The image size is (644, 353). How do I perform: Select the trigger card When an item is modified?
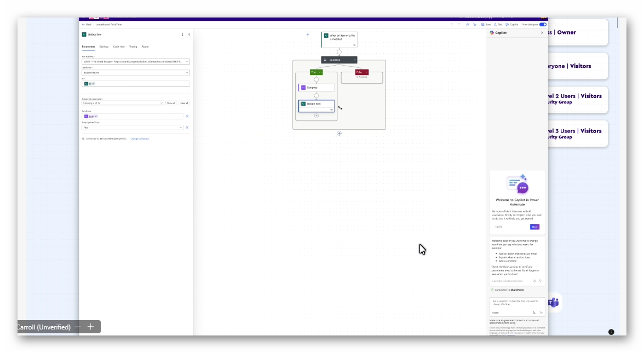(x=340, y=39)
